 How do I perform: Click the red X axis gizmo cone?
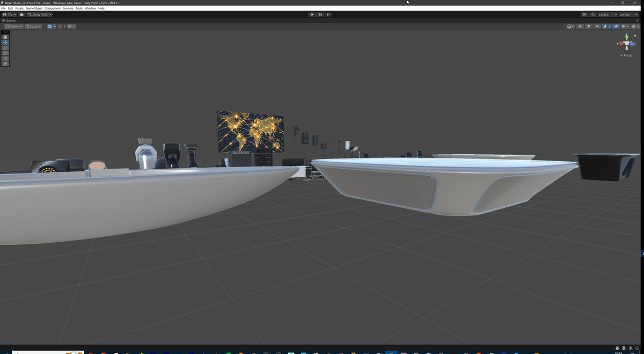point(620,43)
